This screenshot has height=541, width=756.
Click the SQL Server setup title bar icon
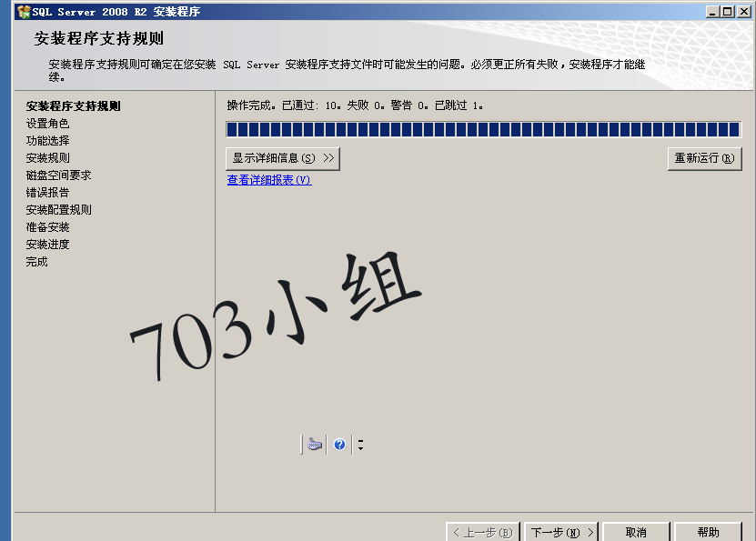[24, 12]
